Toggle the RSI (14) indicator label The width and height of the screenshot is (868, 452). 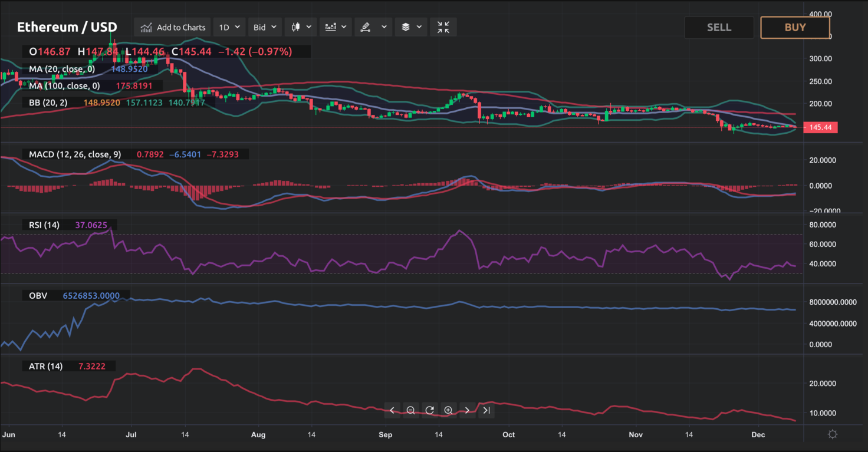[x=43, y=225]
